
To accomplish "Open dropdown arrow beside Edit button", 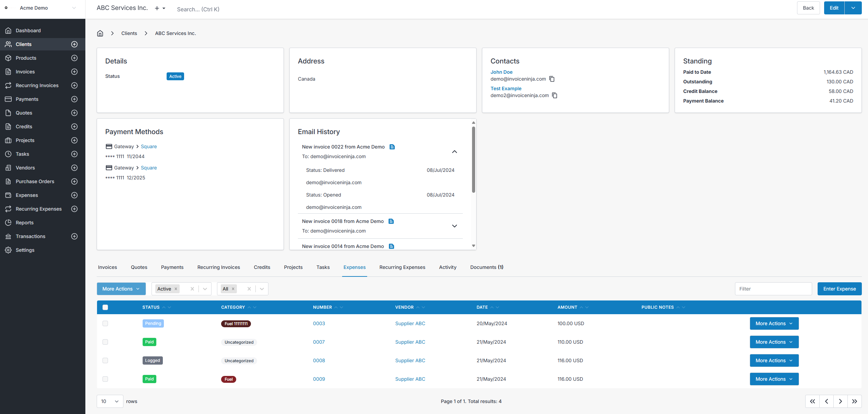I will tap(853, 8).
